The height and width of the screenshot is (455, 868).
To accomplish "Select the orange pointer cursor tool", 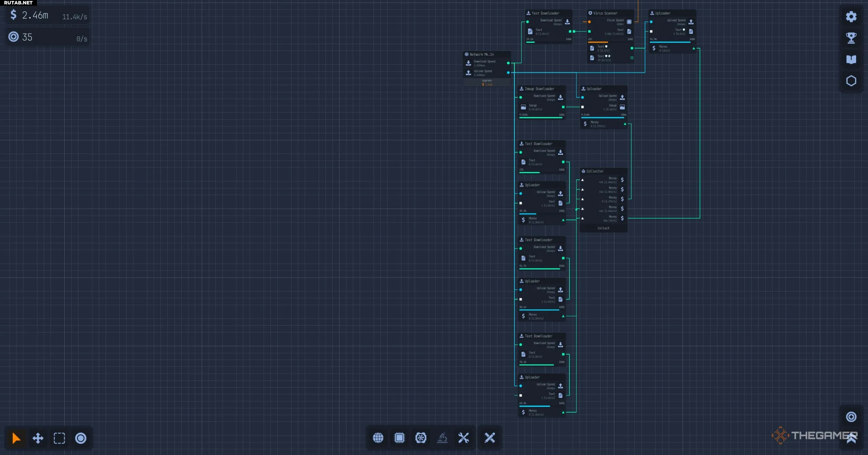I will coord(16,438).
